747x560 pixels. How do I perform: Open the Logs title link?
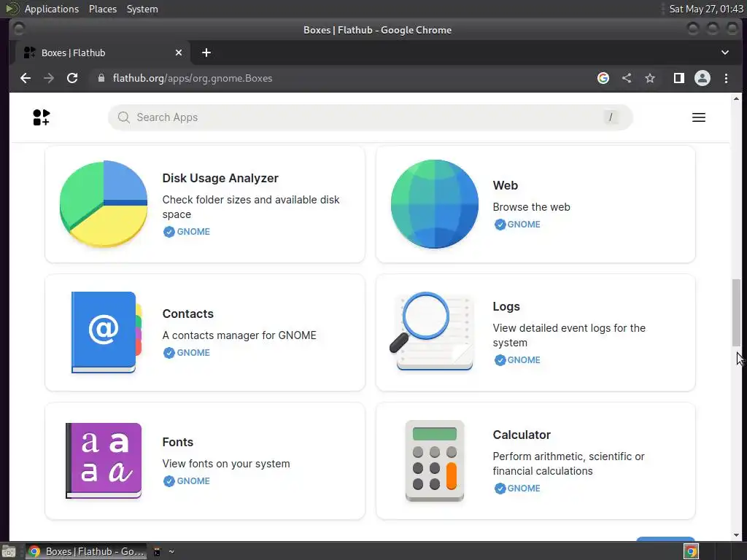(506, 307)
